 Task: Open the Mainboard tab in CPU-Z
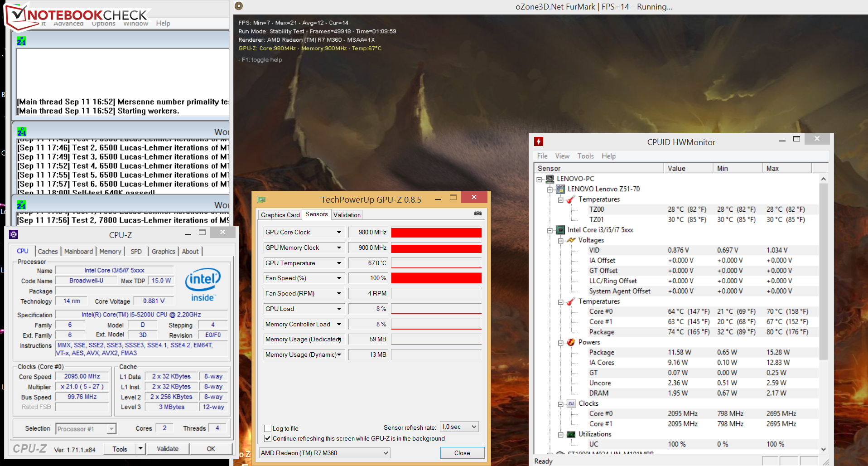(x=78, y=251)
